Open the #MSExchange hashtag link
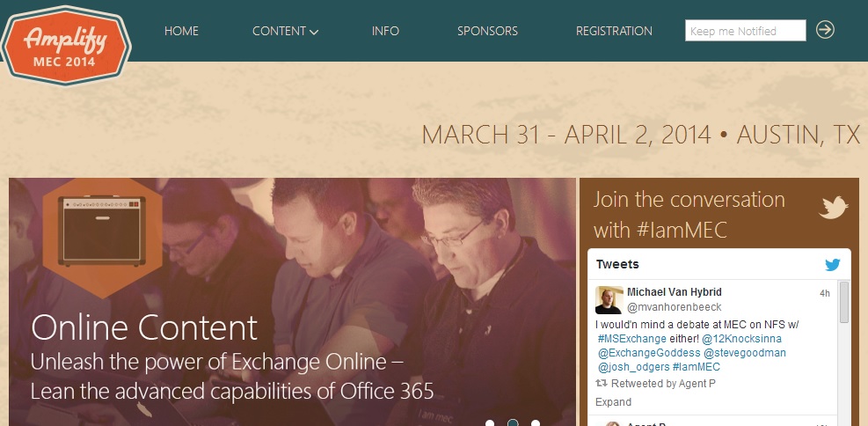The width and height of the screenshot is (868, 426). [631, 339]
